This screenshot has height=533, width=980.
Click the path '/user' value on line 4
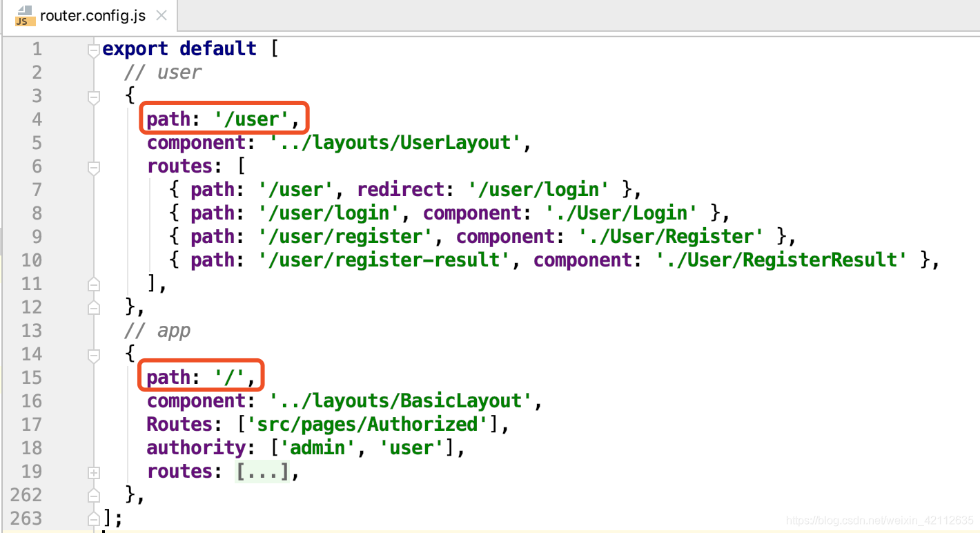tap(252, 119)
